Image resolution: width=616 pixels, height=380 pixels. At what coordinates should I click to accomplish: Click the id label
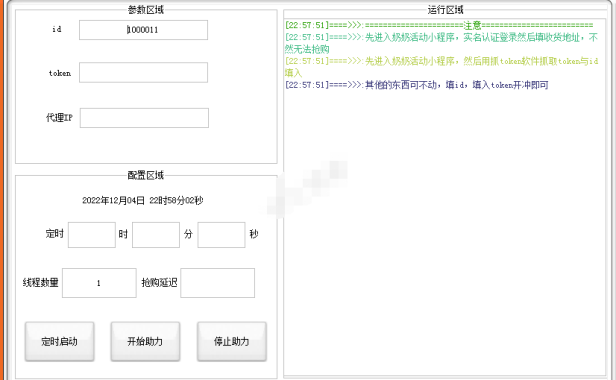pos(57,29)
